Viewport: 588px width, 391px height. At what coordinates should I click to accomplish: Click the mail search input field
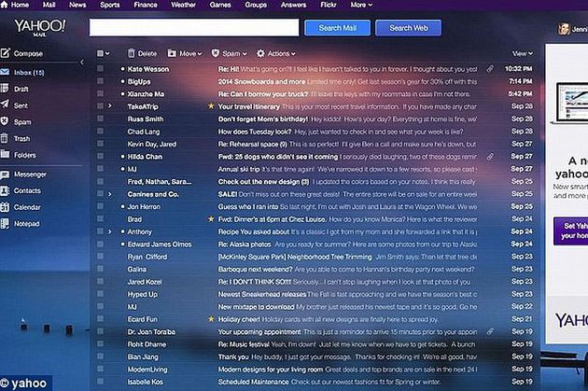tap(194, 27)
